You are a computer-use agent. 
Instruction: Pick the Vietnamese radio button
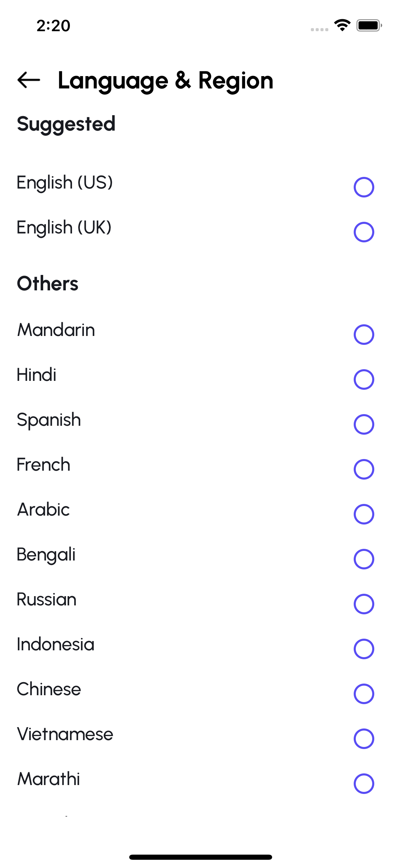tap(364, 739)
